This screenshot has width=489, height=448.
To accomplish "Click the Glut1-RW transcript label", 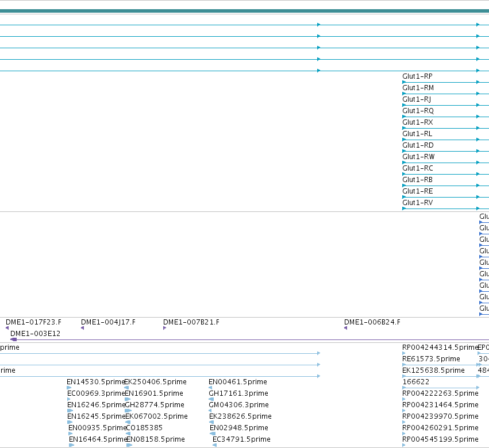I will (x=418, y=157).
